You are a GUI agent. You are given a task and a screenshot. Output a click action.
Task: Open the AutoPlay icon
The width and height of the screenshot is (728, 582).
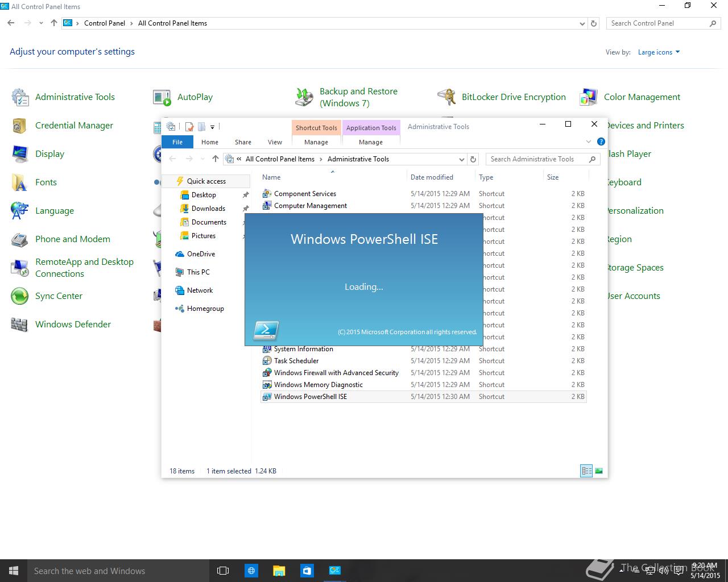pos(162,97)
